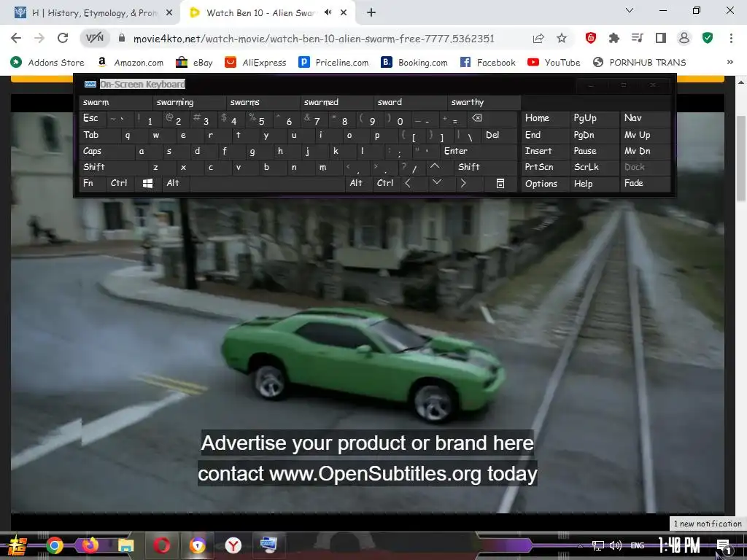Image resolution: width=747 pixels, height=560 pixels.
Task: Toggle the browser side panel
Action: click(661, 38)
